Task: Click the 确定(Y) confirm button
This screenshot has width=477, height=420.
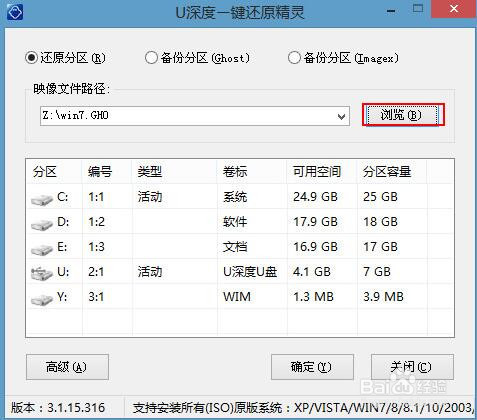Action: click(x=312, y=367)
